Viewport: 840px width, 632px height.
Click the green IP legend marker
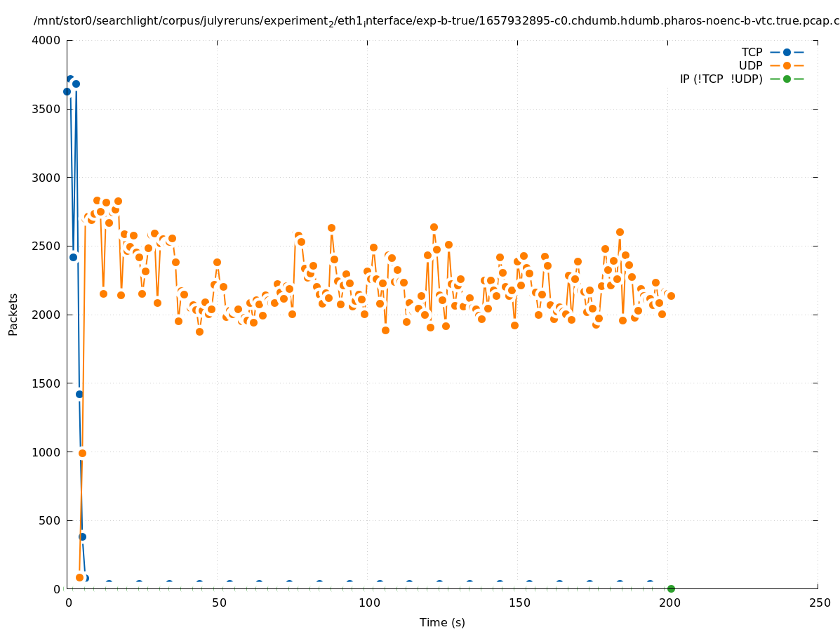787,79
